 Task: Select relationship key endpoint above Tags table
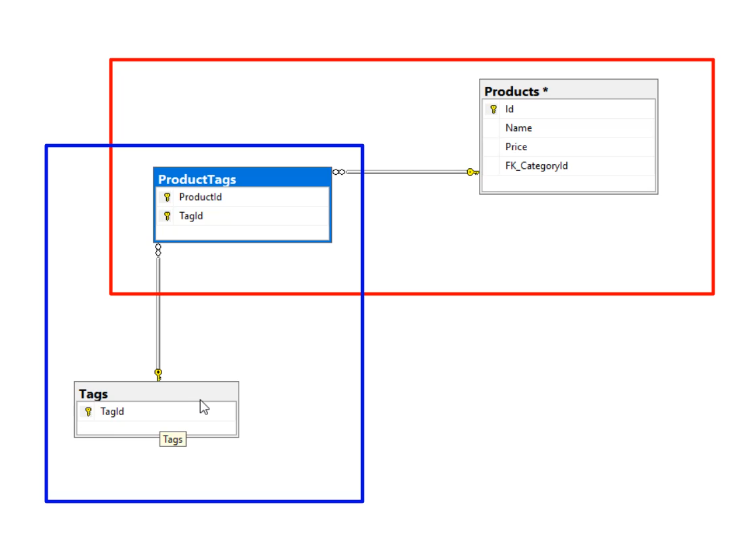tap(158, 374)
